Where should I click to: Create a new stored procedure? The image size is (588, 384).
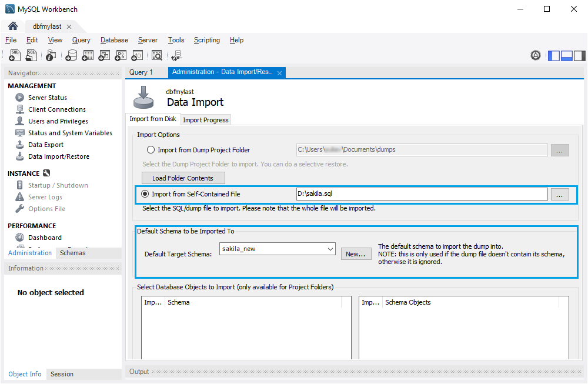(121, 55)
